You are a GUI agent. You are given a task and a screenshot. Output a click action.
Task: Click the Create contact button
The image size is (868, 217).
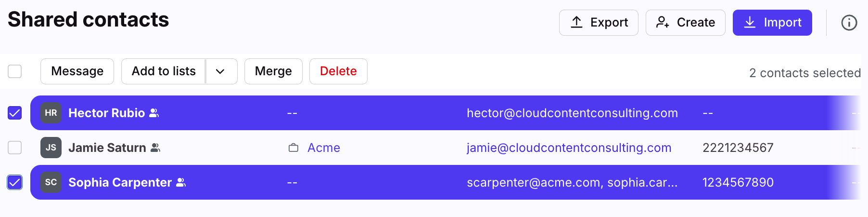click(x=685, y=23)
